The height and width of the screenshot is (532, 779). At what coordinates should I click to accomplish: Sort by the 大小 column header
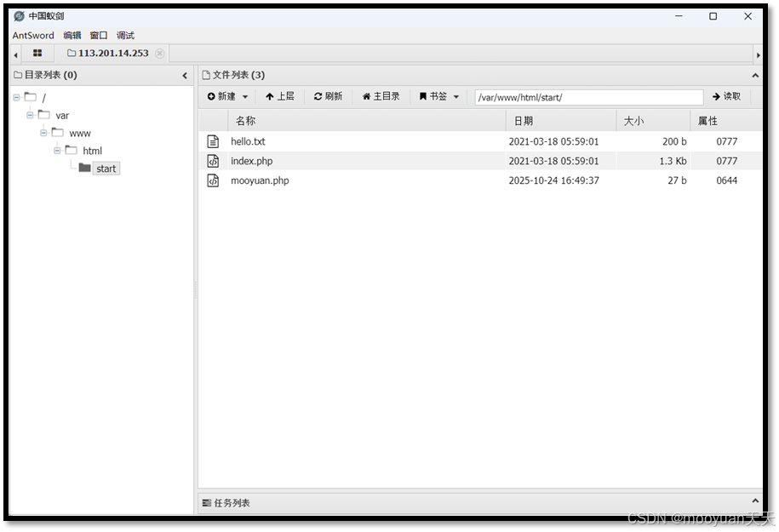click(653, 121)
